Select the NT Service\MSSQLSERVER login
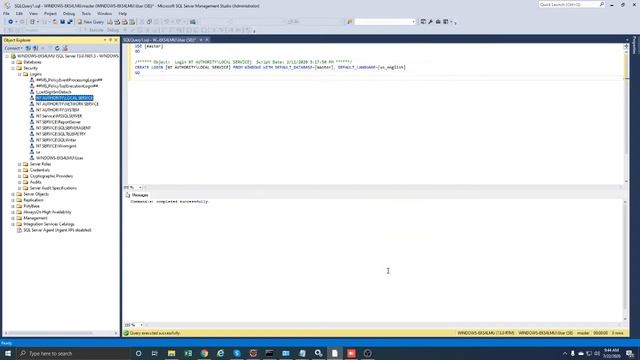This screenshot has height=360, width=640. pos(59,116)
